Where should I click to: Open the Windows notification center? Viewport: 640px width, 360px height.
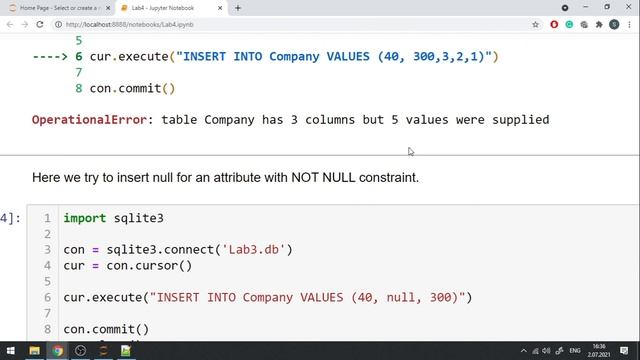tap(624, 351)
